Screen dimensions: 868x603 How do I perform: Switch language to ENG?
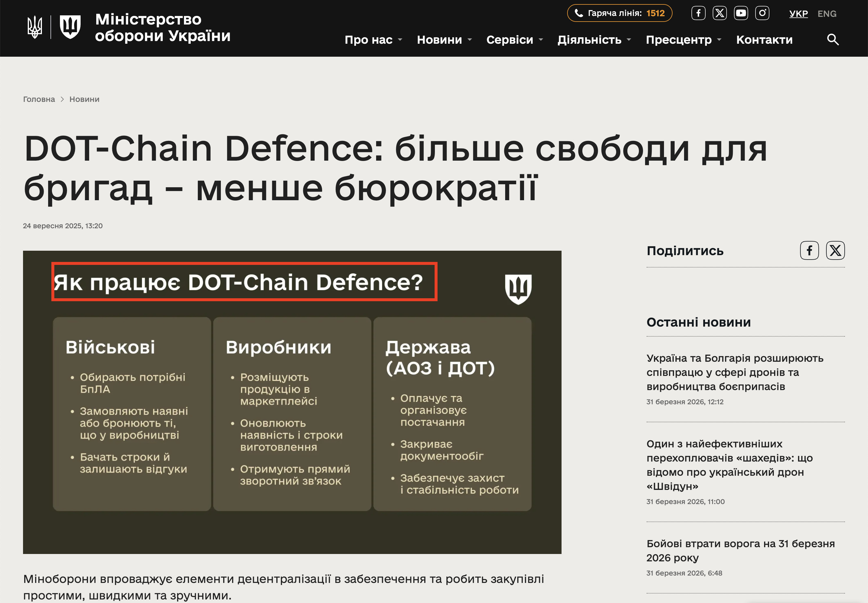pos(827,14)
